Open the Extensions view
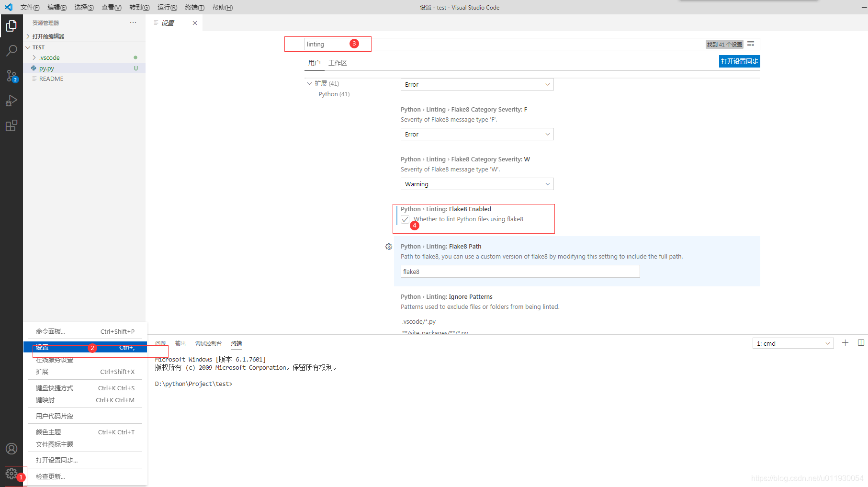 point(11,125)
